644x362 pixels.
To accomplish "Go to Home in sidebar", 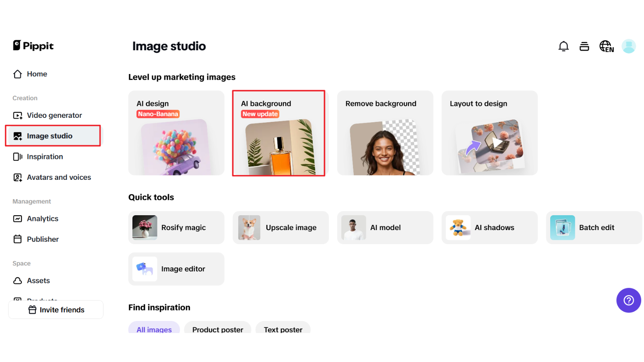I will point(37,74).
